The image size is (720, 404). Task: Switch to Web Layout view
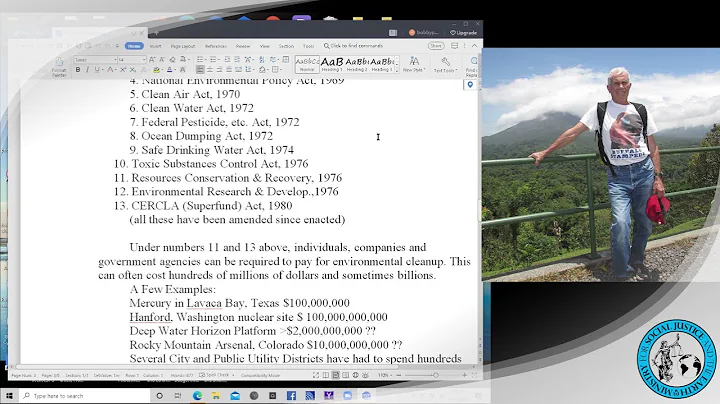[x=355, y=375]
